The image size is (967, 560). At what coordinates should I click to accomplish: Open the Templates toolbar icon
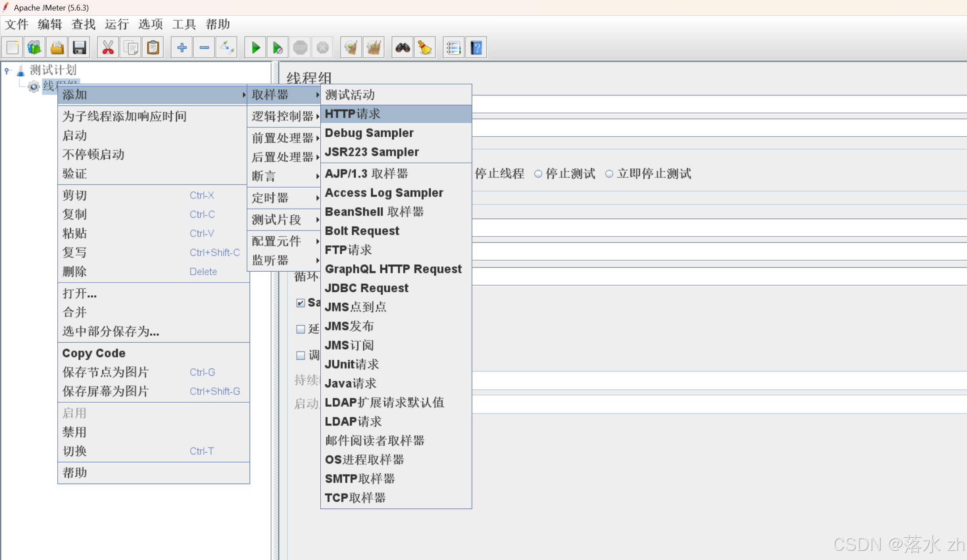tap(35, 47)
